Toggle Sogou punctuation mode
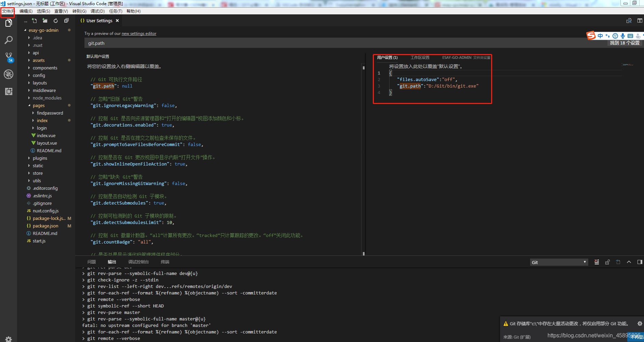 click(x=608, y=36)
